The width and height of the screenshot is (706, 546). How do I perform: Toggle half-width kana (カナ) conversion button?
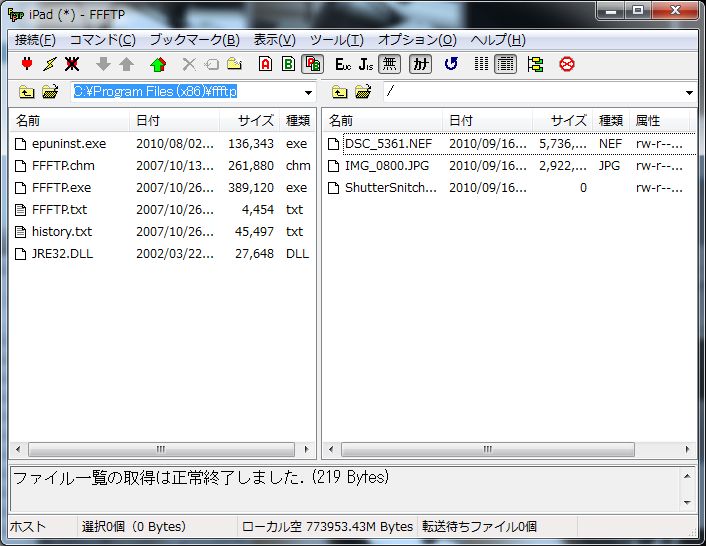(420, 64)
